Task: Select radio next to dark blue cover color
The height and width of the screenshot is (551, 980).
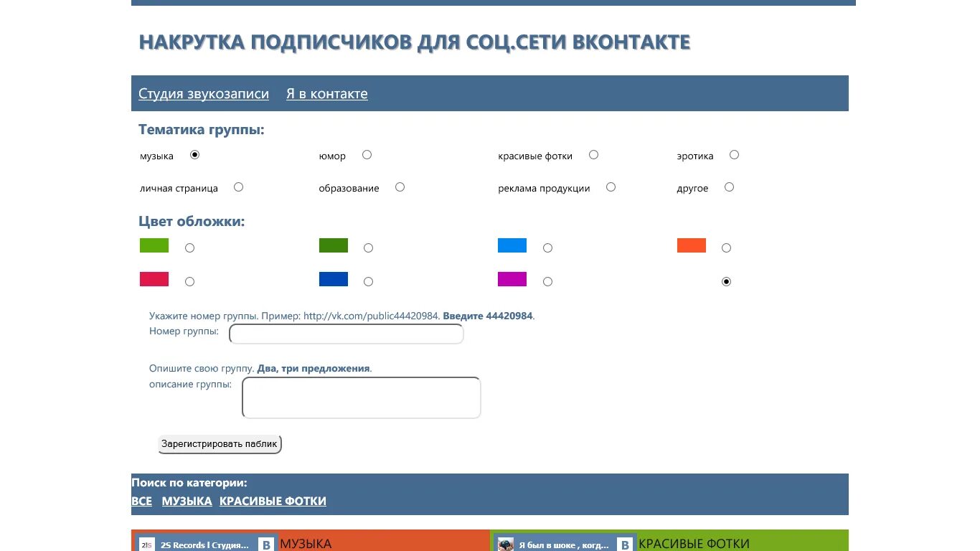Action: [368, 282]
